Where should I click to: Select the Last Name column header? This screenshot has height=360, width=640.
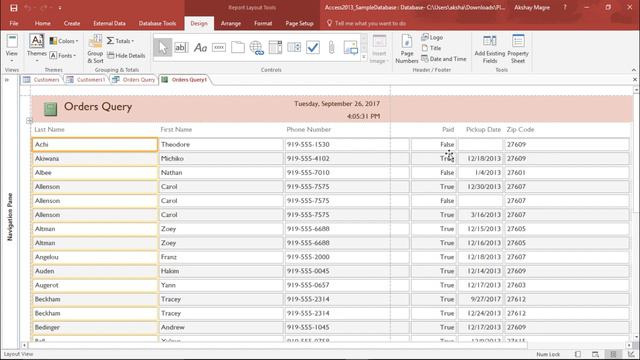pyautogui.click(x=49, y=129)
